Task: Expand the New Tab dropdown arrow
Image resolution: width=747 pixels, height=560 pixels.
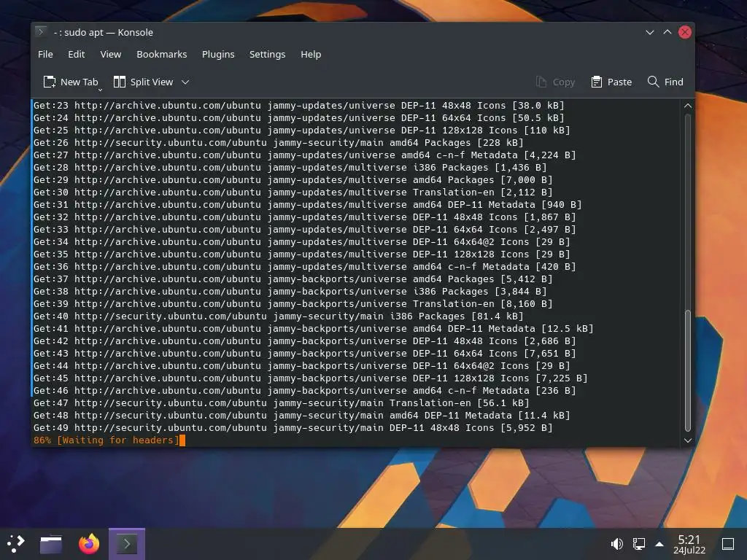Action: pyautogui.click(x=100, y=89)
